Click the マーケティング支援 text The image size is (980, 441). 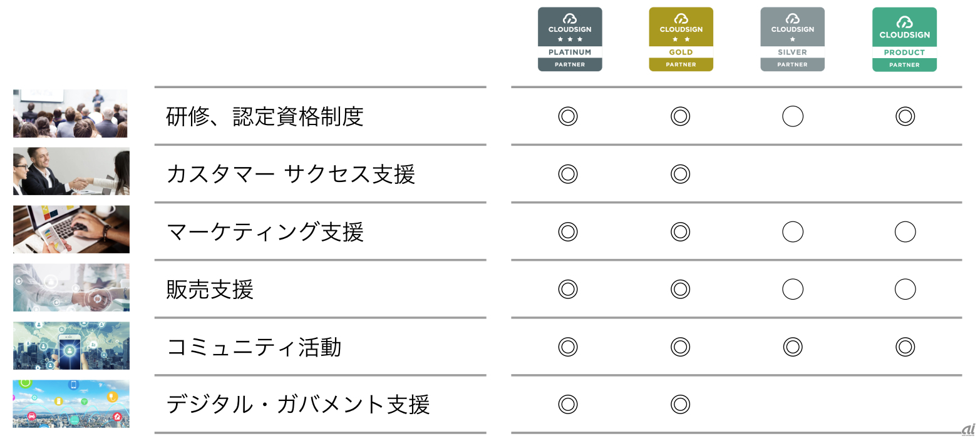point(265,232)
